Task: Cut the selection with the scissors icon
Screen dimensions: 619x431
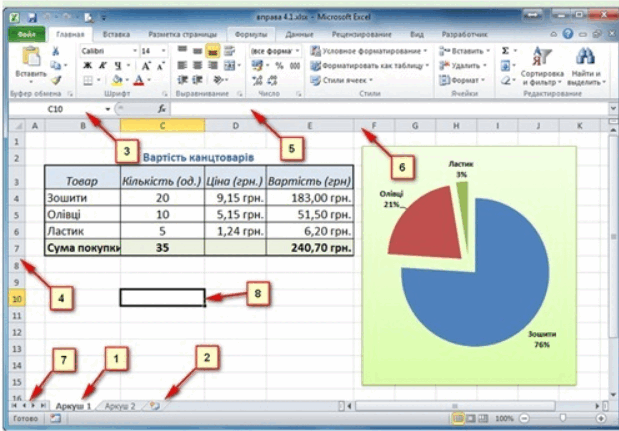Action: (56, 51)
